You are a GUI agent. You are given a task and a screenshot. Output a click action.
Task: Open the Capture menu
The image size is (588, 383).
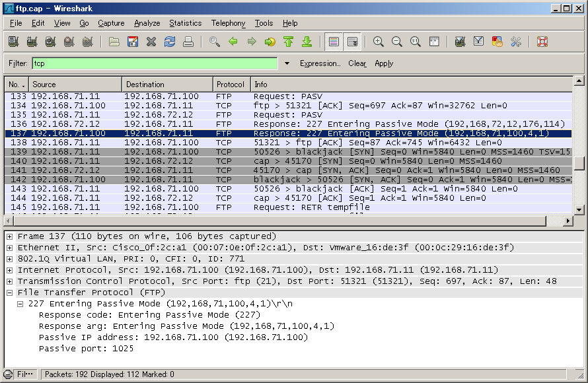111,23
